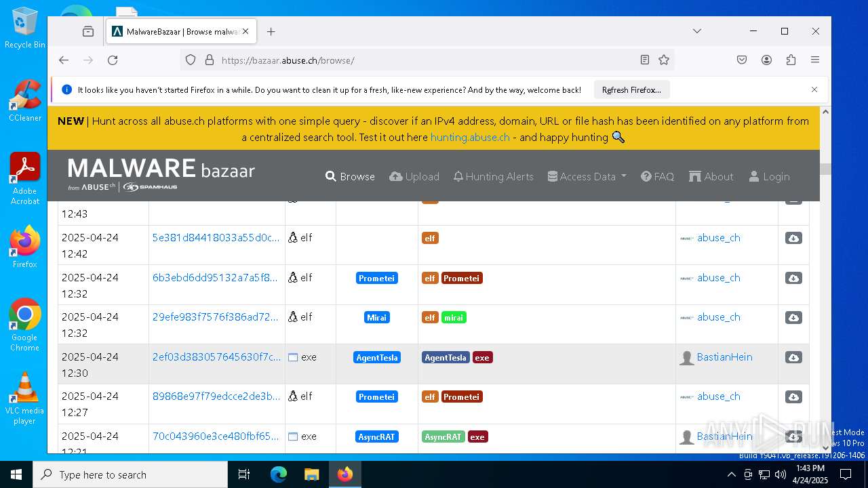Click the blue AsyncRAT signature badge
The width and height of the screenshot is (868, 488).
tap(377, 436)
